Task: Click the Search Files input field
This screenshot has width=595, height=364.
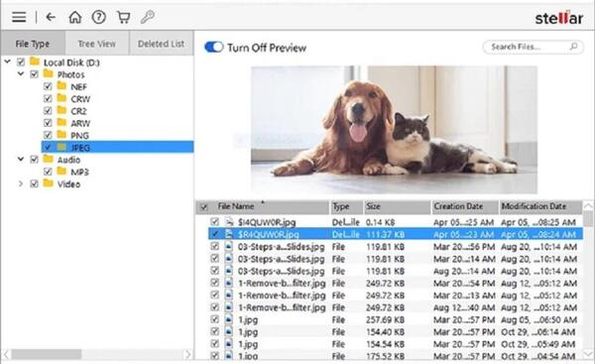Action: (x=533, y=47)
